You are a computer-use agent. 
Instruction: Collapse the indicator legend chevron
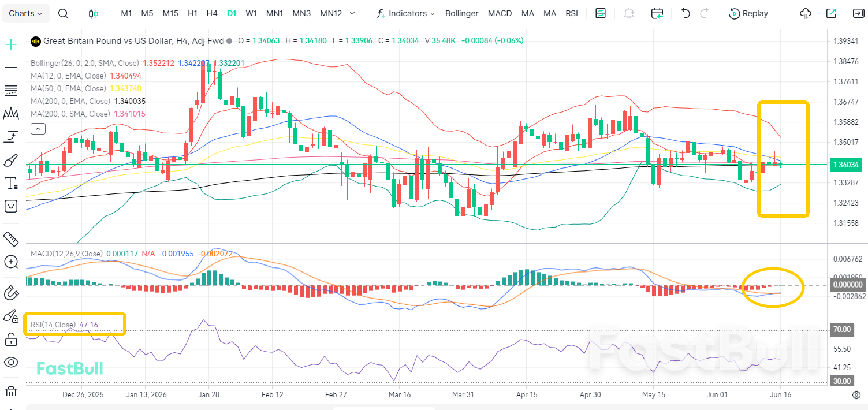[x=38, y=129]
